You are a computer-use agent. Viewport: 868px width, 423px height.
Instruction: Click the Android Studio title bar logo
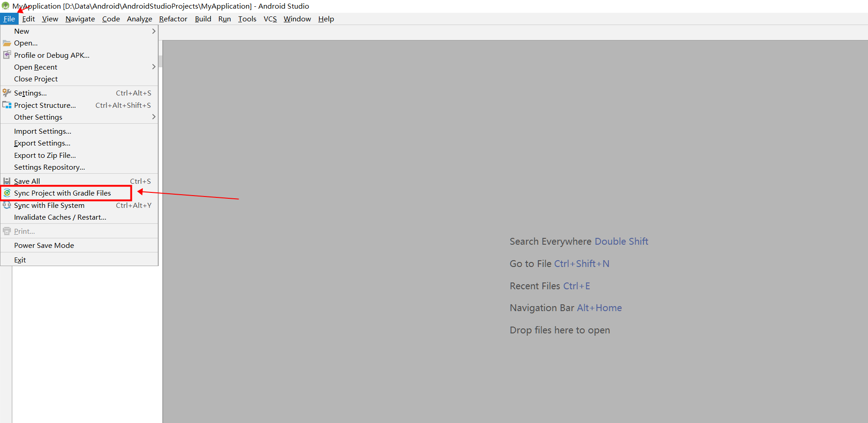pos(5,6)
